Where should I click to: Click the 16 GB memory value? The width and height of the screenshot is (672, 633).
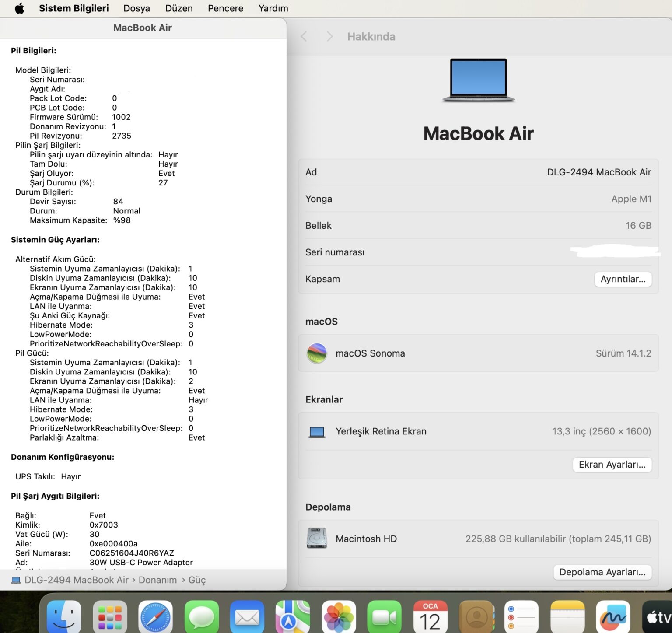click(x=638, y=226)
